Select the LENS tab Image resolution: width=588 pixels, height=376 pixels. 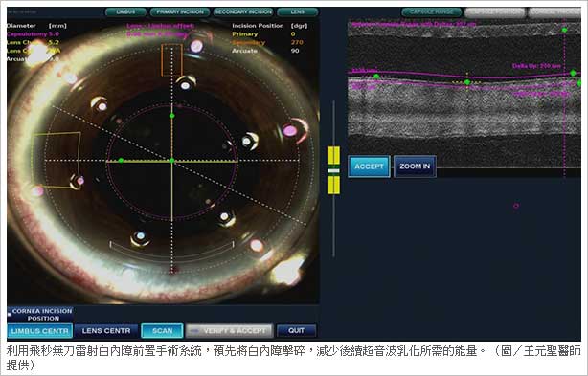click(298, 12)
